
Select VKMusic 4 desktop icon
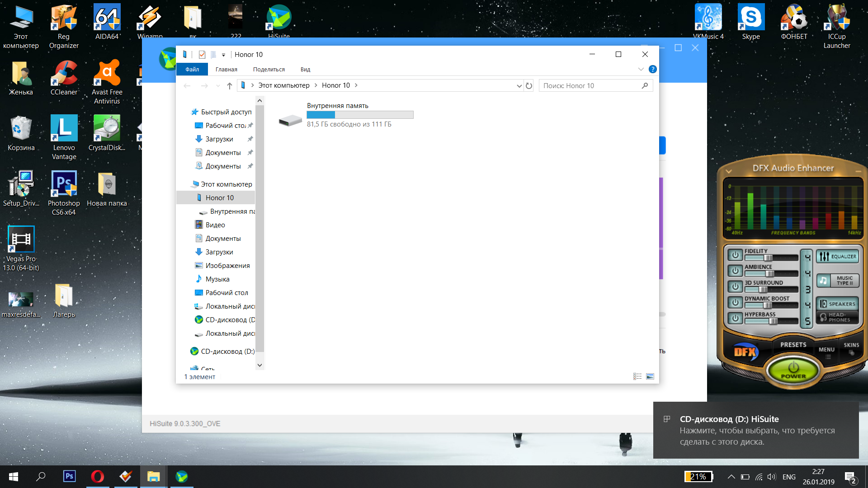(x=708, y=21)
